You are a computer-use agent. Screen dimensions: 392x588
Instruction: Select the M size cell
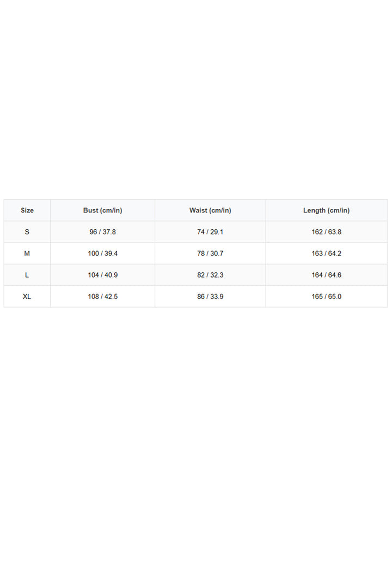(27, 254)
